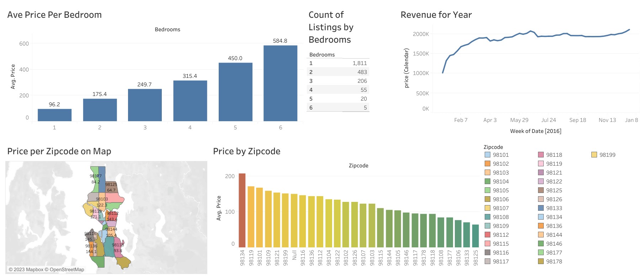Open the OpenStreetMap attribution link
This screenshot has width=644, height=279.
tap(67, 269)
